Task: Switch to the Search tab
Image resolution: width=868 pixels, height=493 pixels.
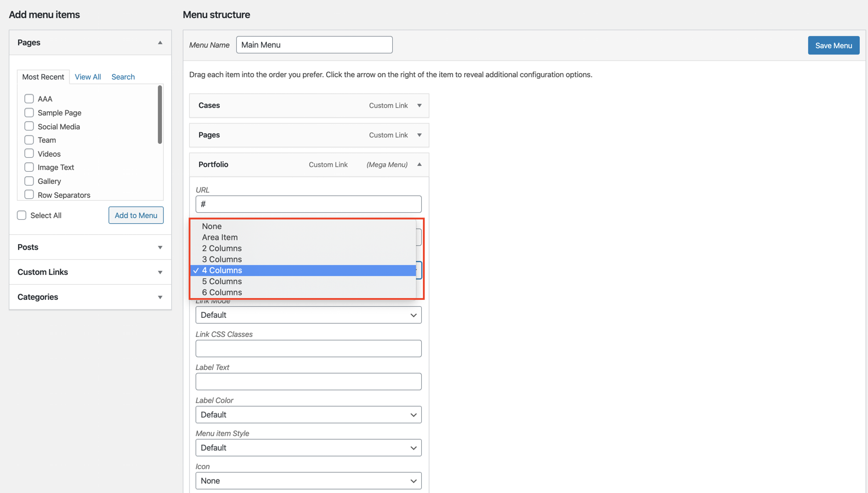Action: point(123,77)
